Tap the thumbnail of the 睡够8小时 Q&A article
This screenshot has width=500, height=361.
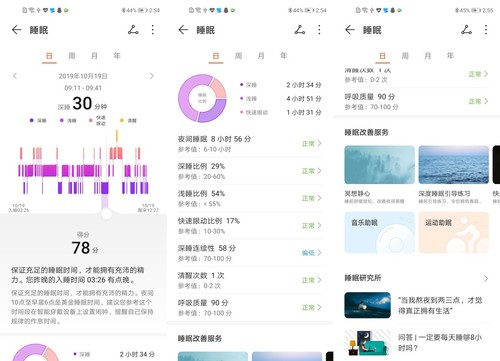tap(368, 343)
